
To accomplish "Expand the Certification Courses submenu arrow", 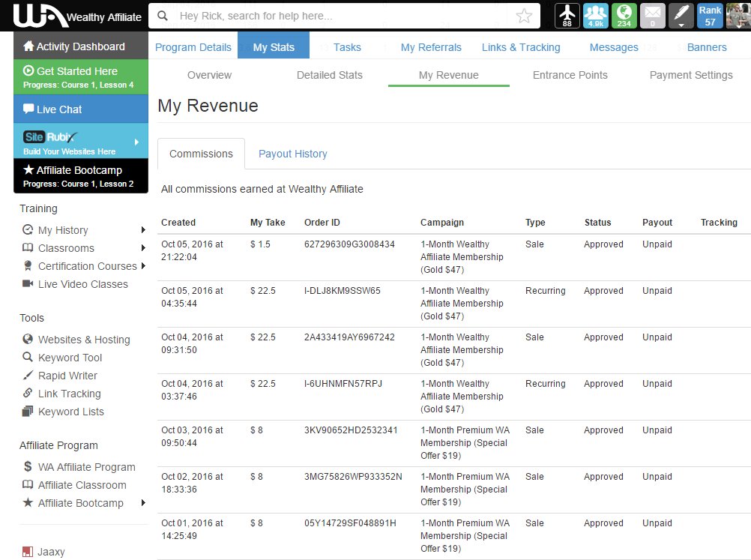I will [142, 266].
